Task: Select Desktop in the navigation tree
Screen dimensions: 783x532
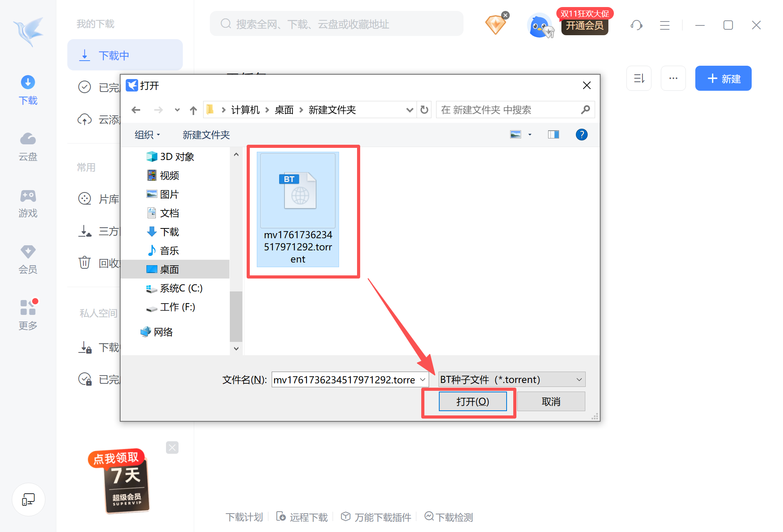Action: click(169, 269)
